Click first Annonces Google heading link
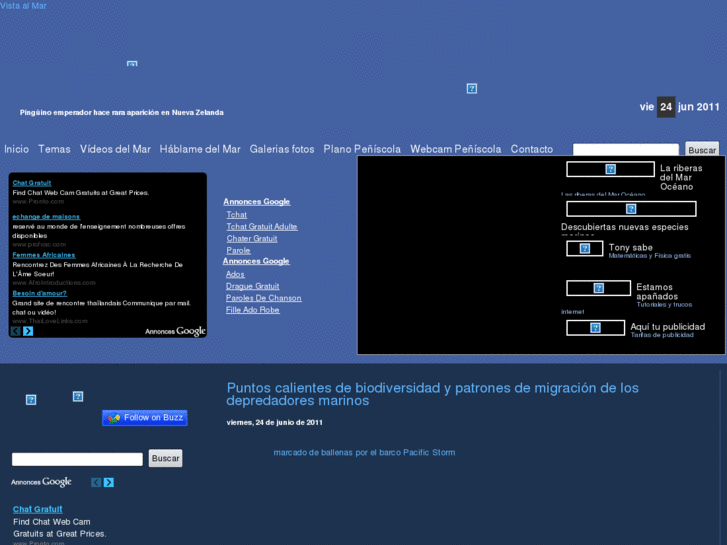727x545 pixels. coord(257,202)
